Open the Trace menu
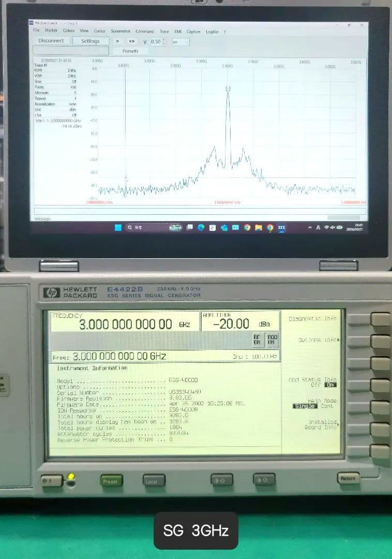Screen dimensions: 392x559 164,32
